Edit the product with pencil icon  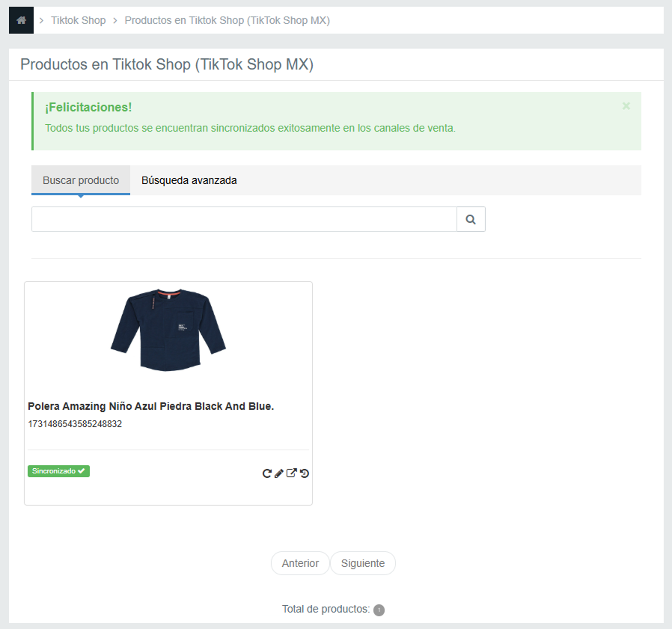(x=279, y=473)
